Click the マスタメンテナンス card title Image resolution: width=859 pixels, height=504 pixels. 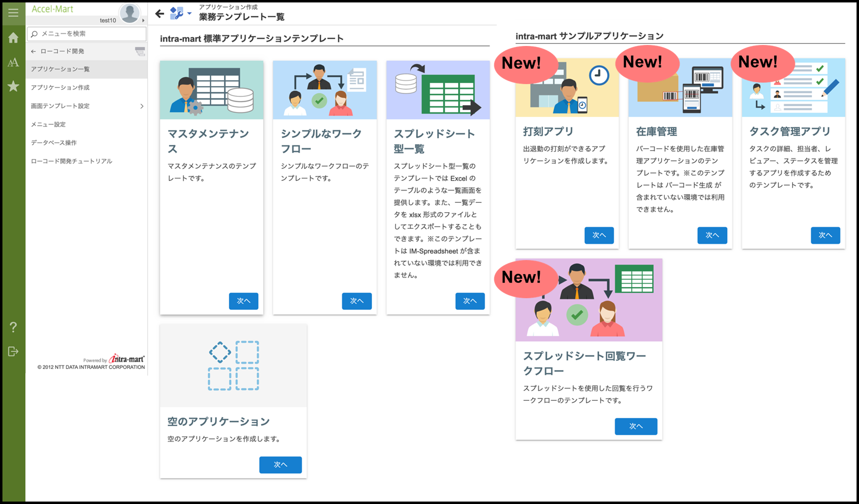click(x=209, y=141)
